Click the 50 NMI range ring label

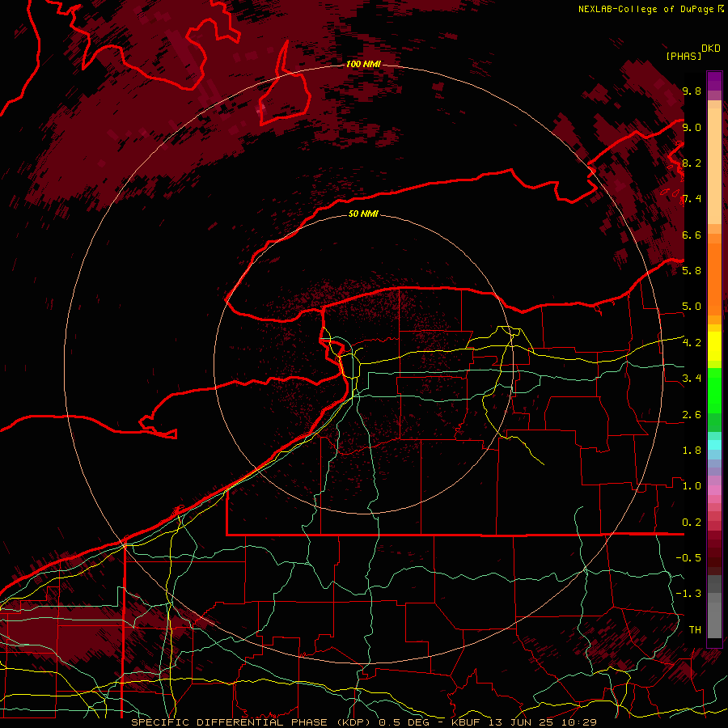pyautogui.click(x=363, y=214)
